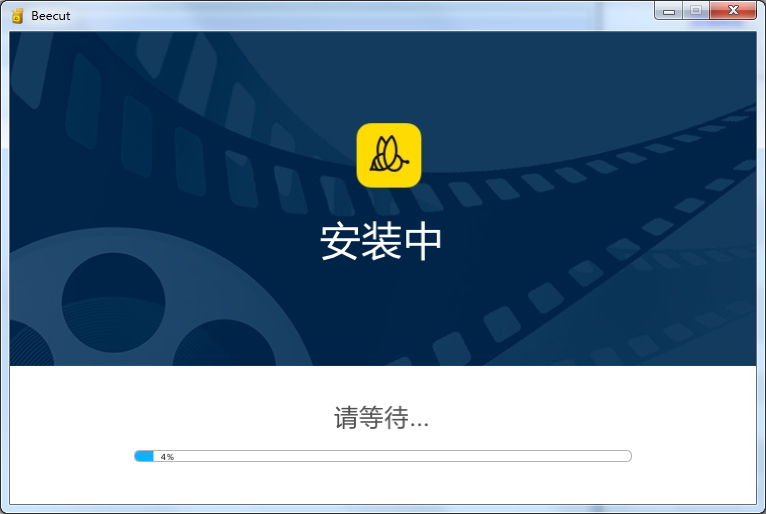This screenshot has width=766, height=514.
Task: Click the yellow Beecut bee logo
Action: point(389,155)
